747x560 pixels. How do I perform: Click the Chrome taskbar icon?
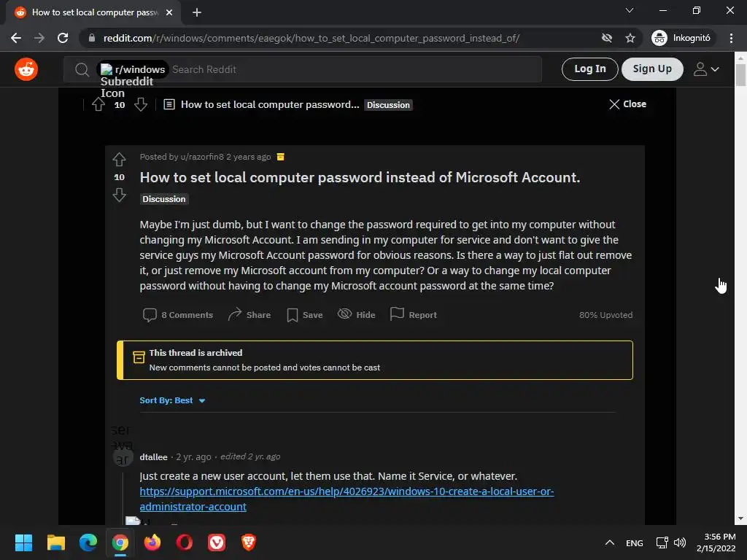[x=120, y=542]
